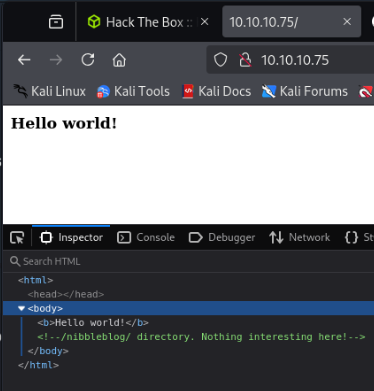Open tracking protection shield icon
This screenshot has width=374, height=391.
220,60
